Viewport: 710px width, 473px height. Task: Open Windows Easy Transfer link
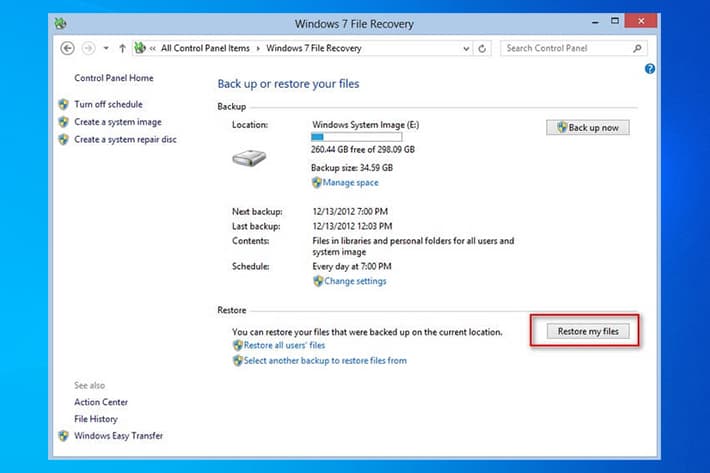click(119, 436)
